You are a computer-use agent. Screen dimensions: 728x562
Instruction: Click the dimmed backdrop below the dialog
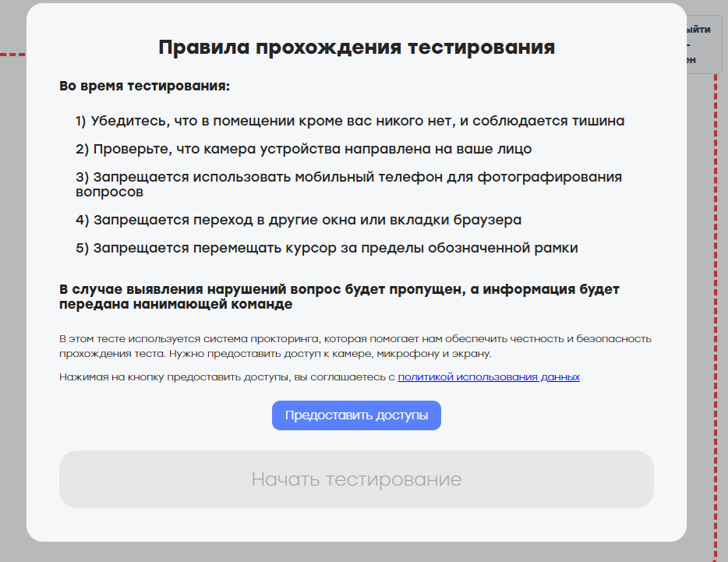[356, 552]
